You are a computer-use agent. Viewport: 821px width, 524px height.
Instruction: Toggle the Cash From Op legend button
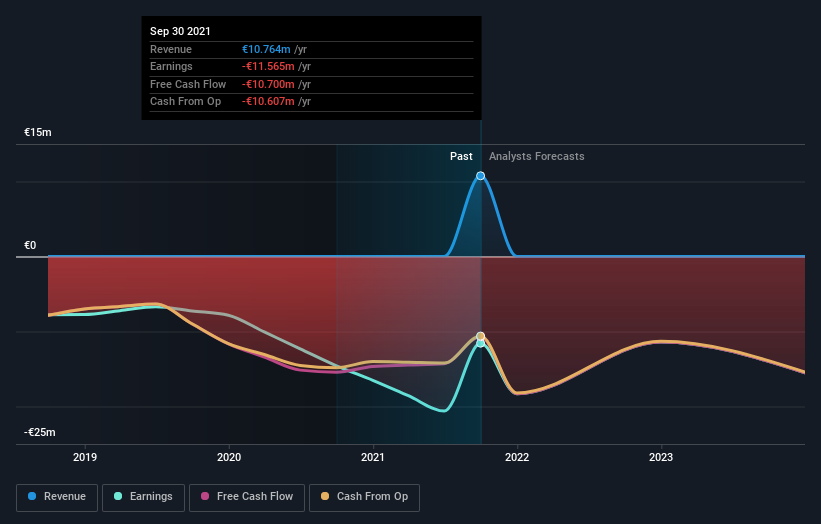364,497
